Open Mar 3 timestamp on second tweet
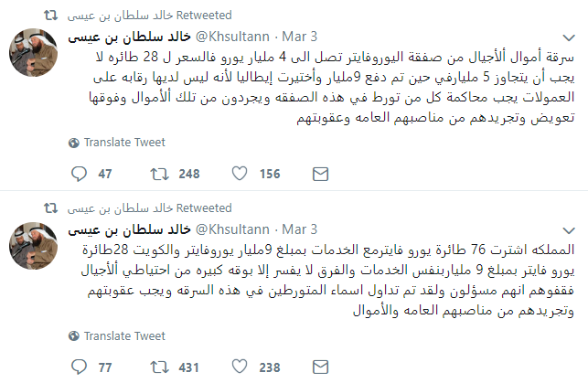 (300, 229)
